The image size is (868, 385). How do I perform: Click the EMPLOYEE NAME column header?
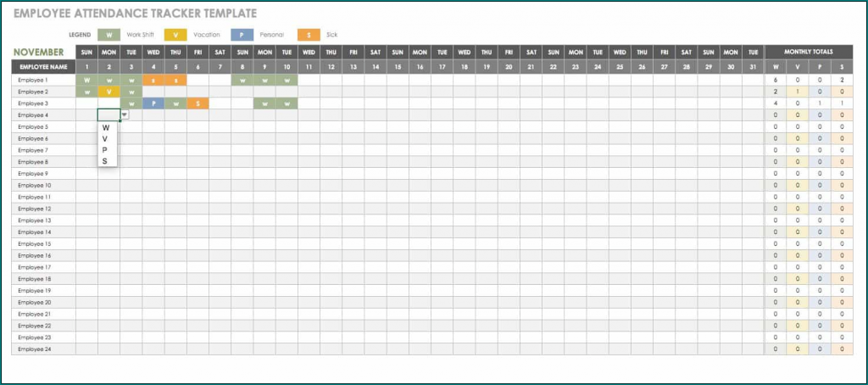[43, 65]
